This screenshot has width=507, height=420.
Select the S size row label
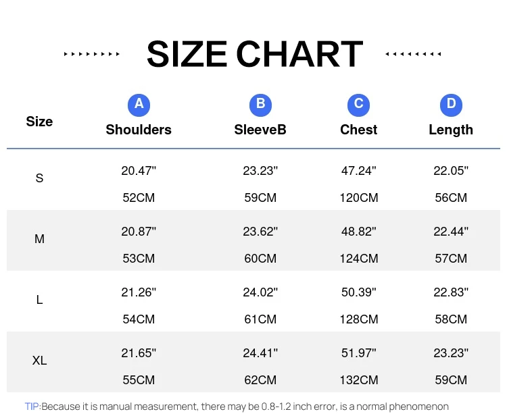pos(39,178)
